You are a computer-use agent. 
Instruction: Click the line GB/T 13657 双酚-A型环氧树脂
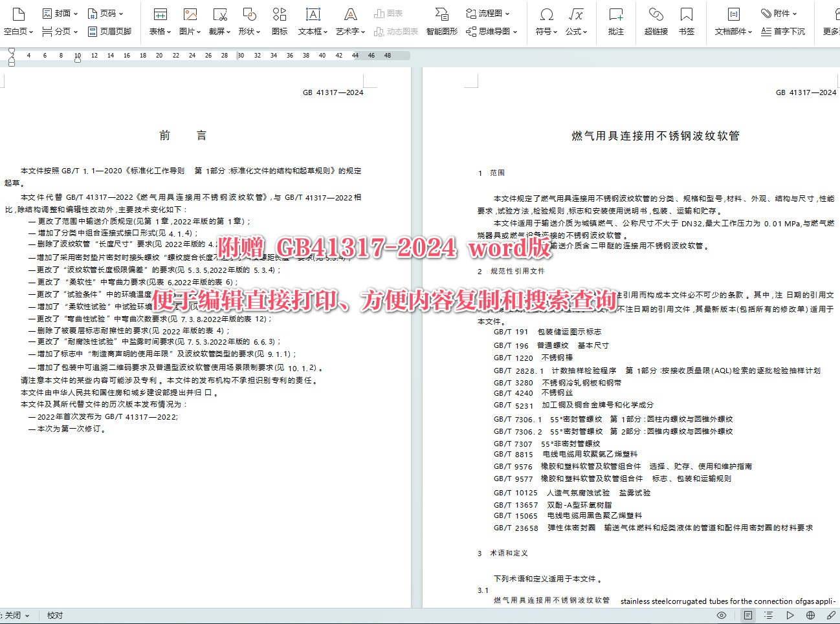click(552, 505)
